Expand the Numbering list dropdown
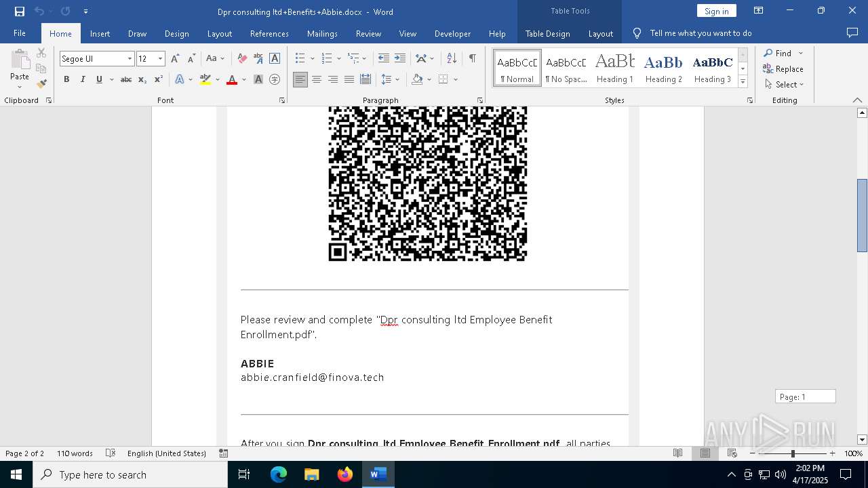 (339, 58)
